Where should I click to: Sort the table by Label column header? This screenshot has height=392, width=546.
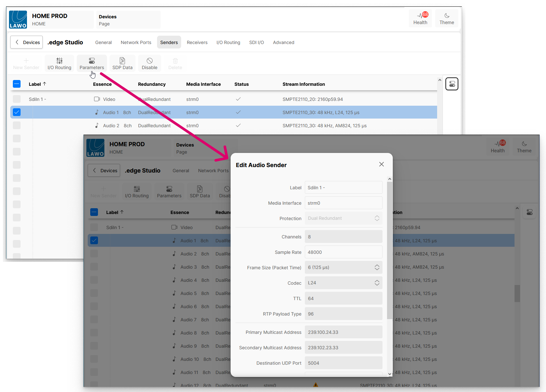[35, 84]
